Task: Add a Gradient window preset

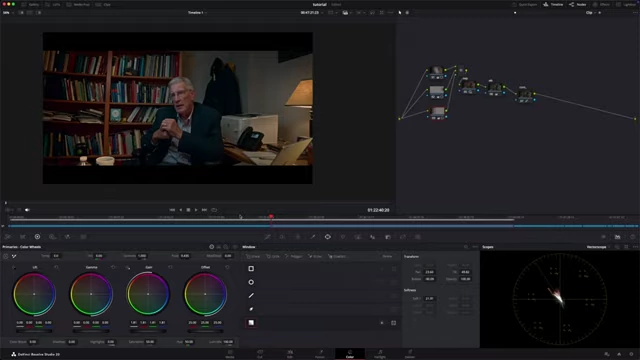Action: tap(338, 256)
